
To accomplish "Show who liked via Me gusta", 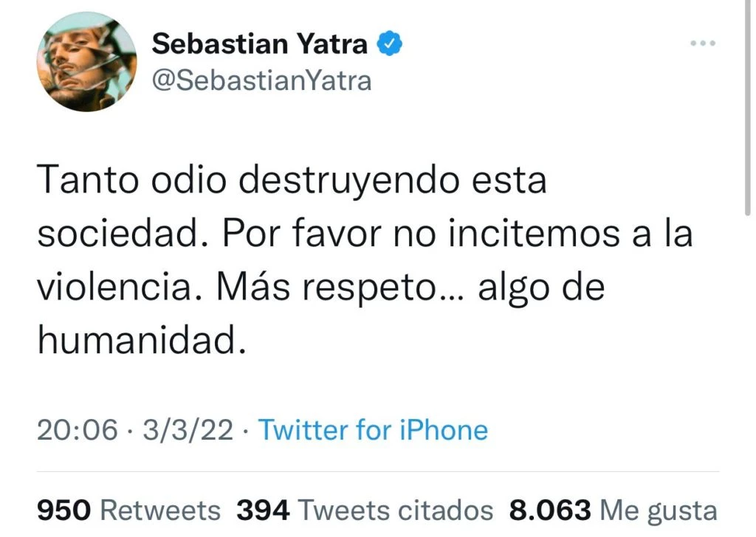I will 659,510.
